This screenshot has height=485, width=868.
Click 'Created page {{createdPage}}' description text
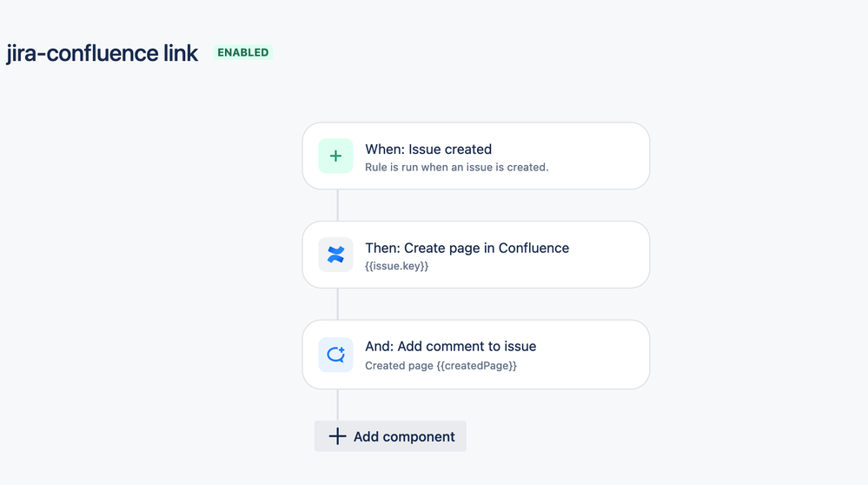[441, 365]
